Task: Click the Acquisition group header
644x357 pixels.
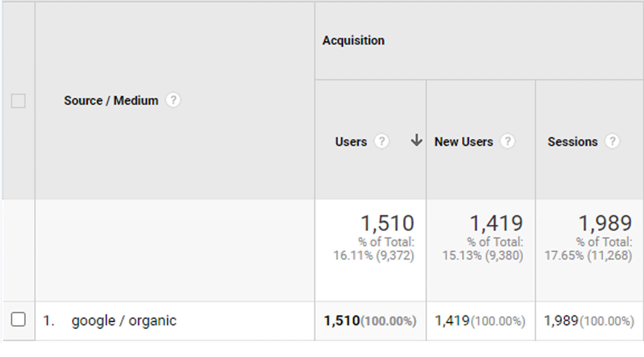Action: click(353, 40)
